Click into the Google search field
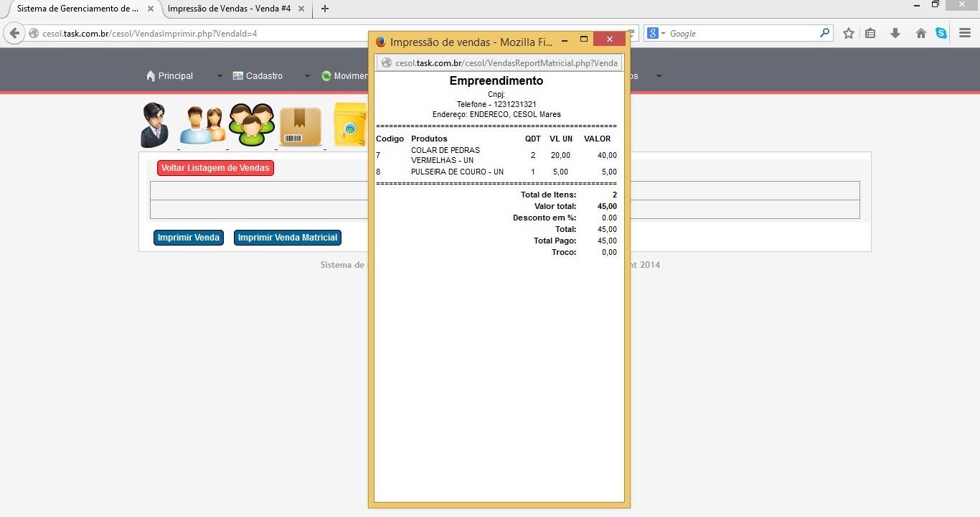This screenshot has width=980, height=517. tap(743, 34)
